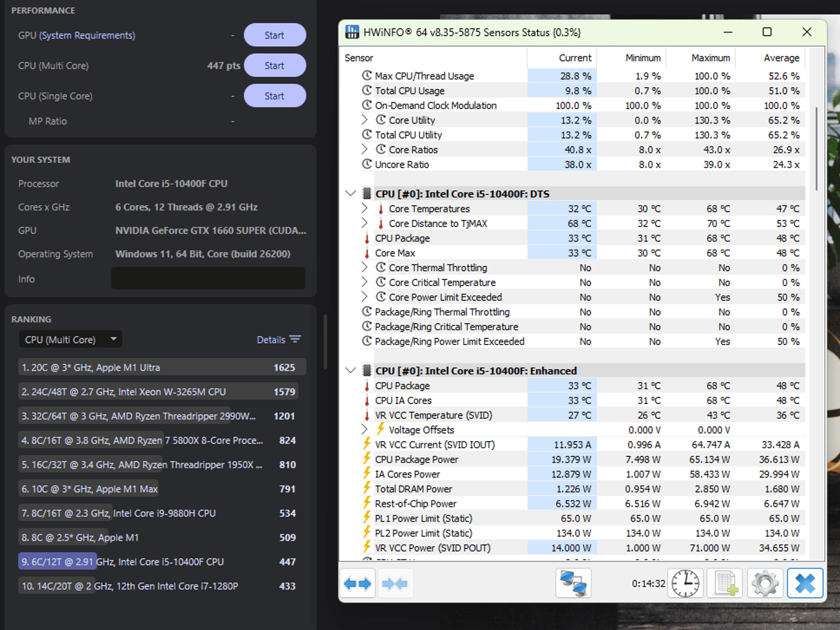
Task: Expand the Core Ratios row
Action: (364, 149)
